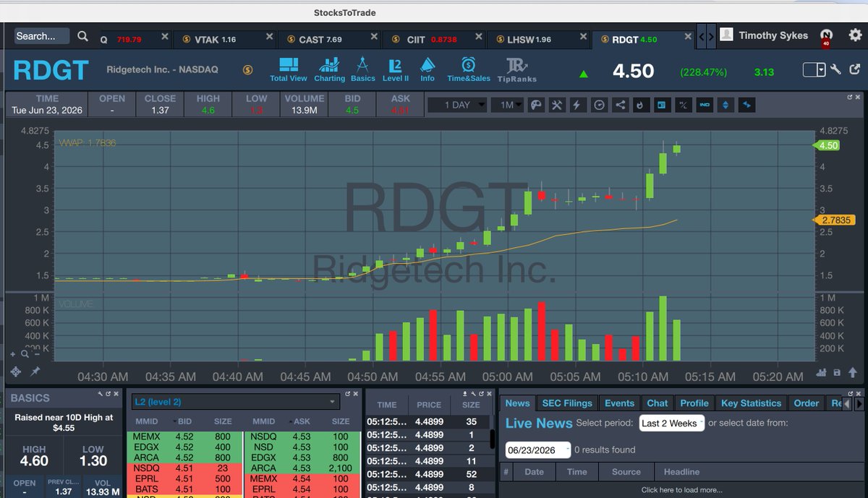Click the search magnifier icon
This screenshot has height=498, width=868.
pyautogui.click(x=82, y=36)
